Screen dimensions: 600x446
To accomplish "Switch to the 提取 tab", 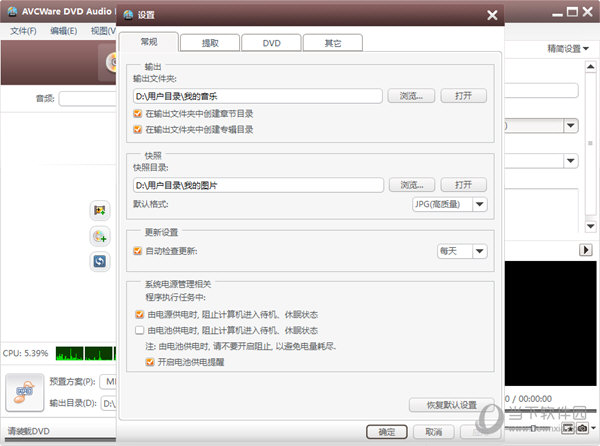I will point(211,44).
